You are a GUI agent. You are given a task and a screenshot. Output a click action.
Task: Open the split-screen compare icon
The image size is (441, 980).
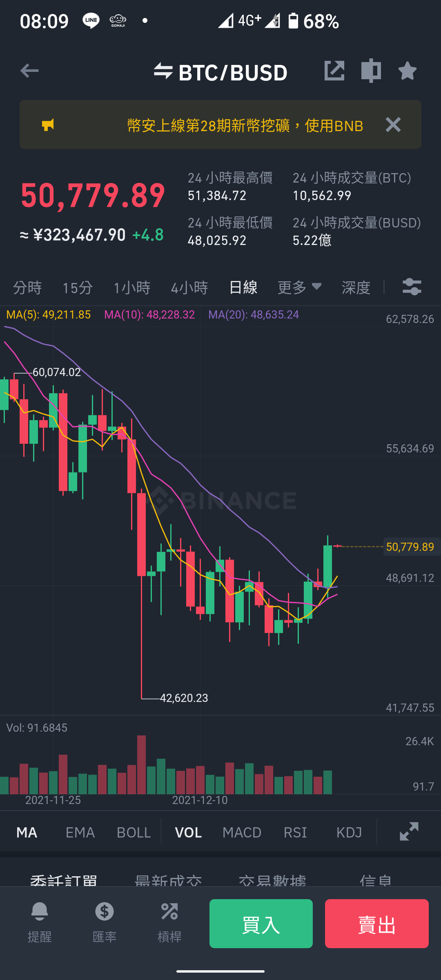pyautogui.click(x=371, y=71)
